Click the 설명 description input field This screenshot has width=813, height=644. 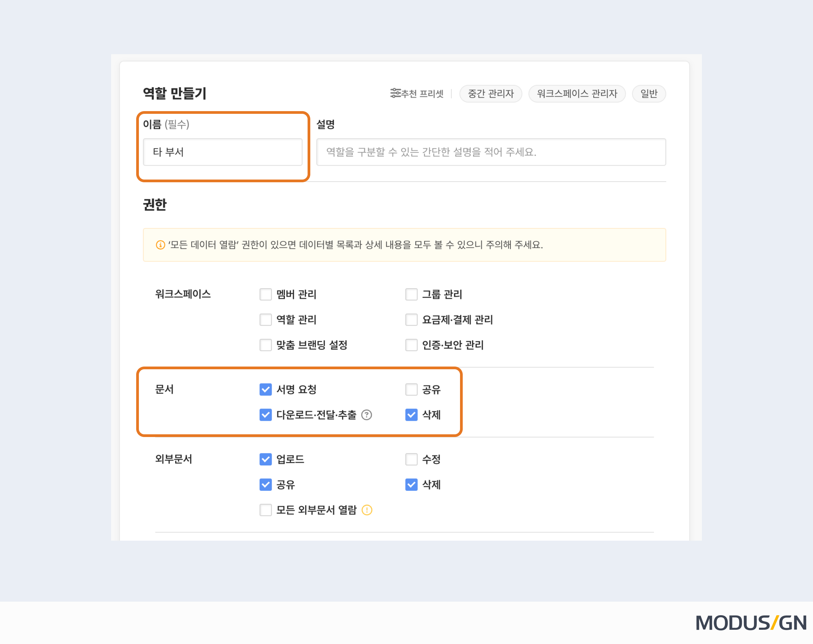coord(491,152)
